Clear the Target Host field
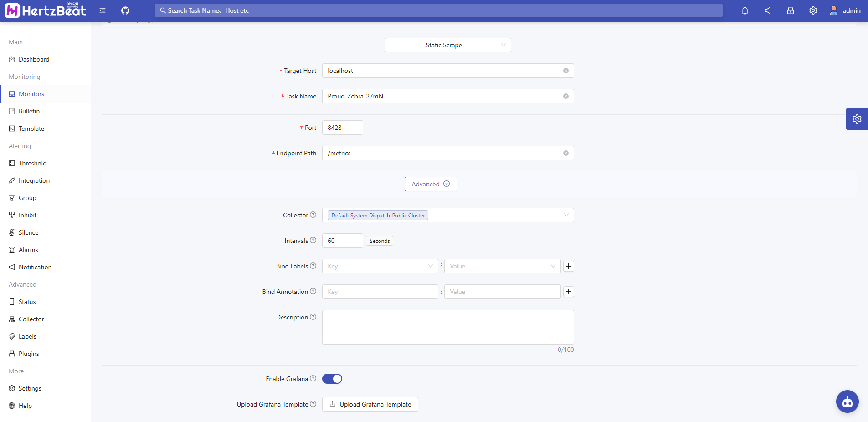 (x=565, y=71)
